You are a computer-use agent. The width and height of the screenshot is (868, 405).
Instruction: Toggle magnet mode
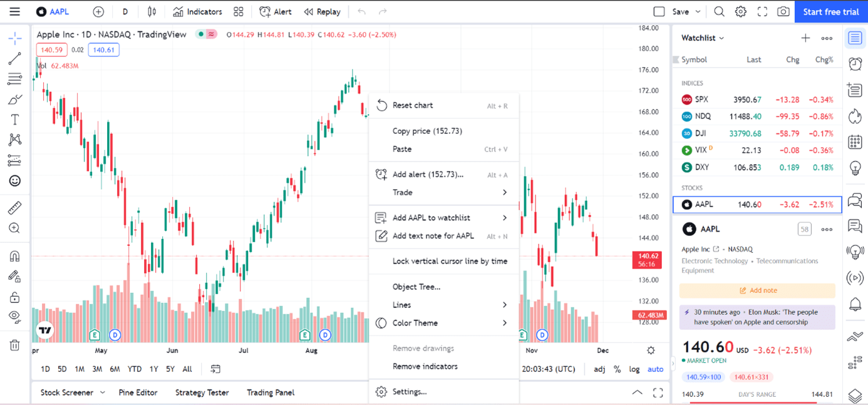point(15,256)
